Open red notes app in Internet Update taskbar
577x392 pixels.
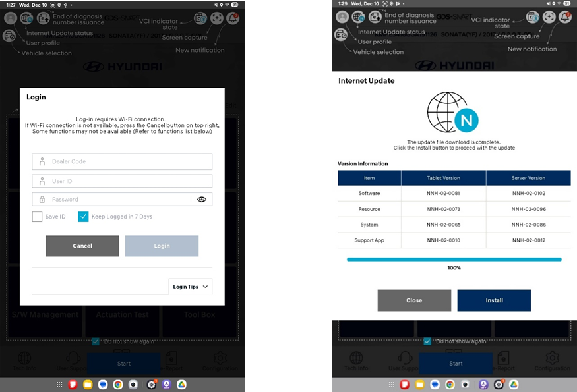[x=405, y=385]
